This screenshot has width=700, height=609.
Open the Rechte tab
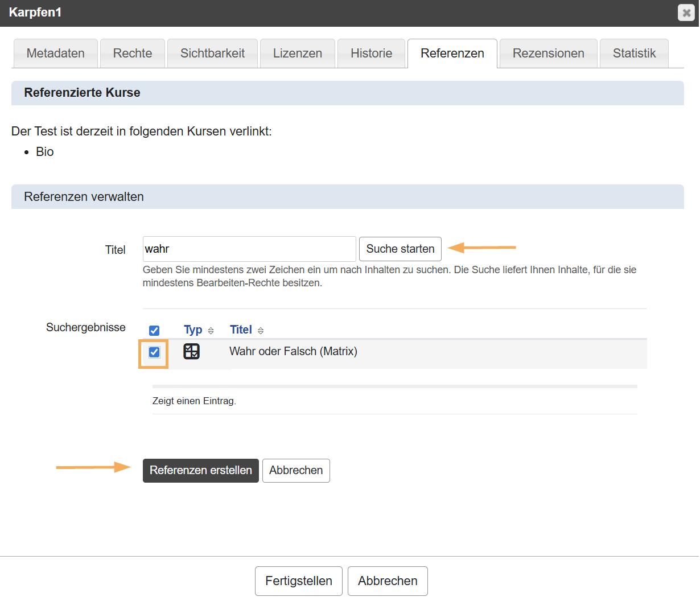[133, 54]
